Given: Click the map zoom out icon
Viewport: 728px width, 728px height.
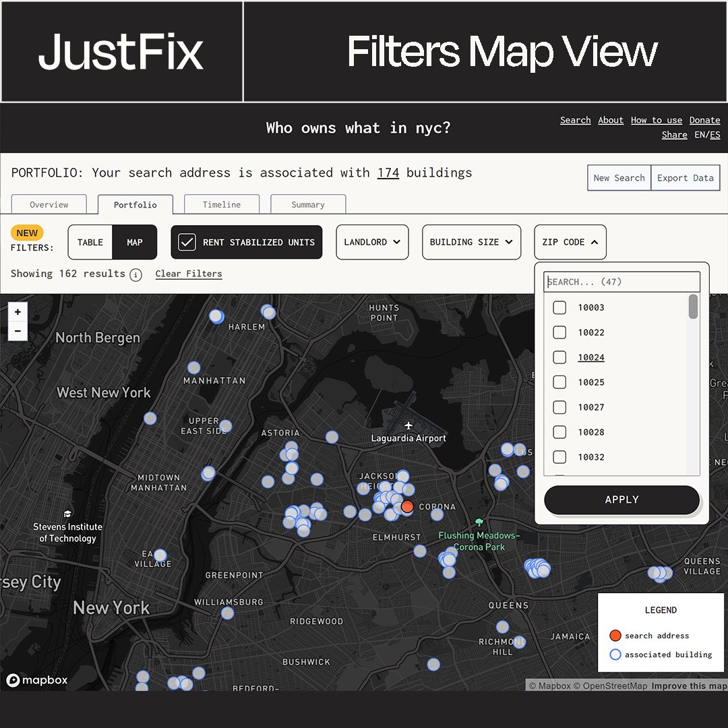Looking at the screenshot, I should click(18, 331).
